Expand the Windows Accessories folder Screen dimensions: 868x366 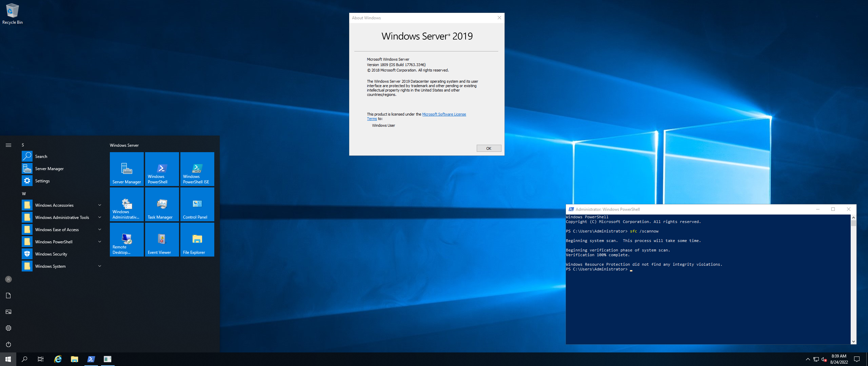coord(62,205)
